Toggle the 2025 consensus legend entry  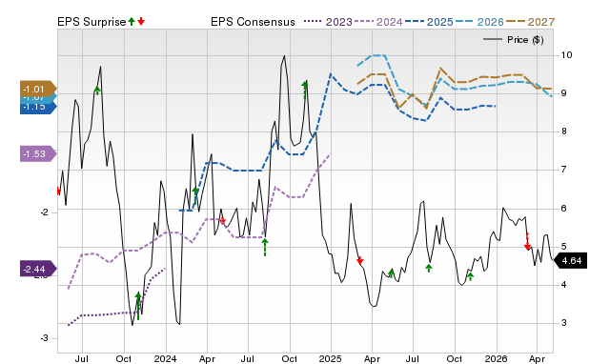pos(429,22)
